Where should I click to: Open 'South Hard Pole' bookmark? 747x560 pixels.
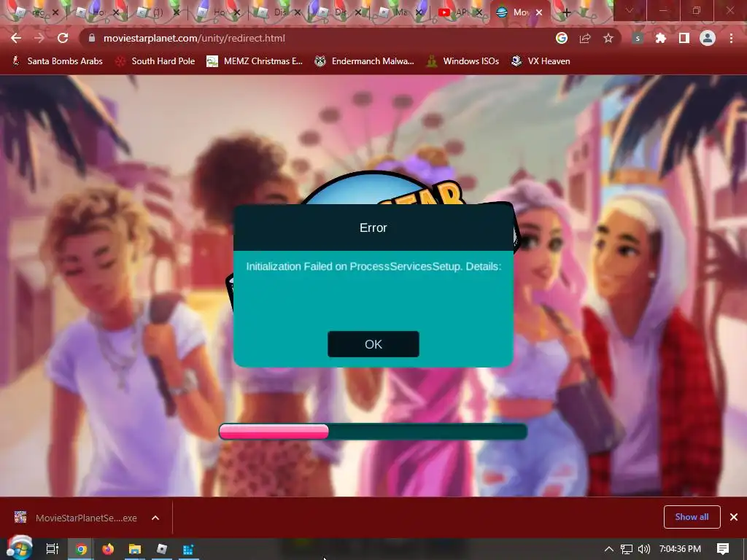click(x=155, y=61)
